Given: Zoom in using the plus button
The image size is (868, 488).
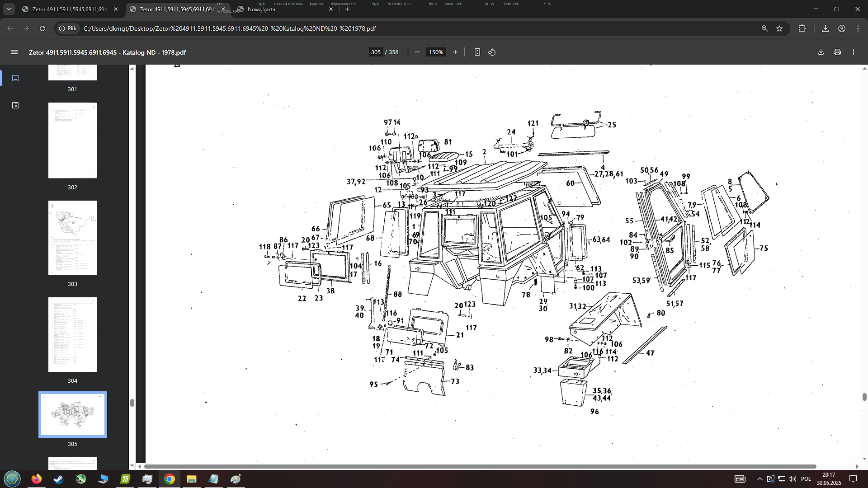Looking at the screenshot, I should 455,52.
